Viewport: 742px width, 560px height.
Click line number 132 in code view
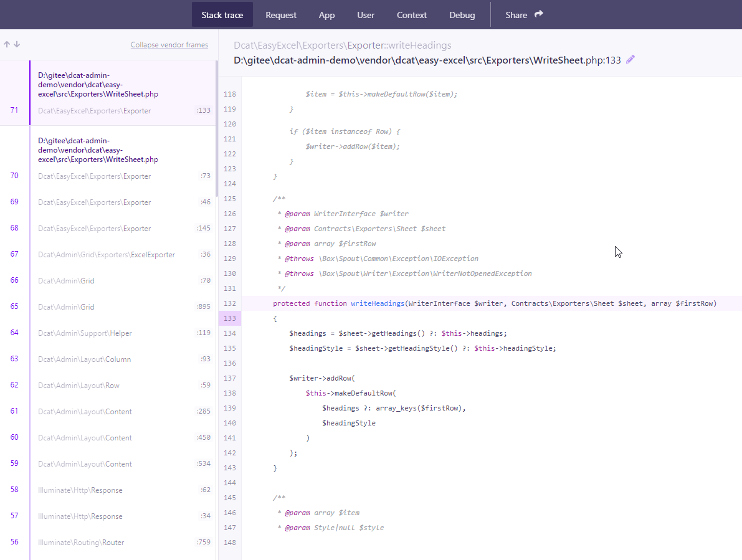point(229,303)
